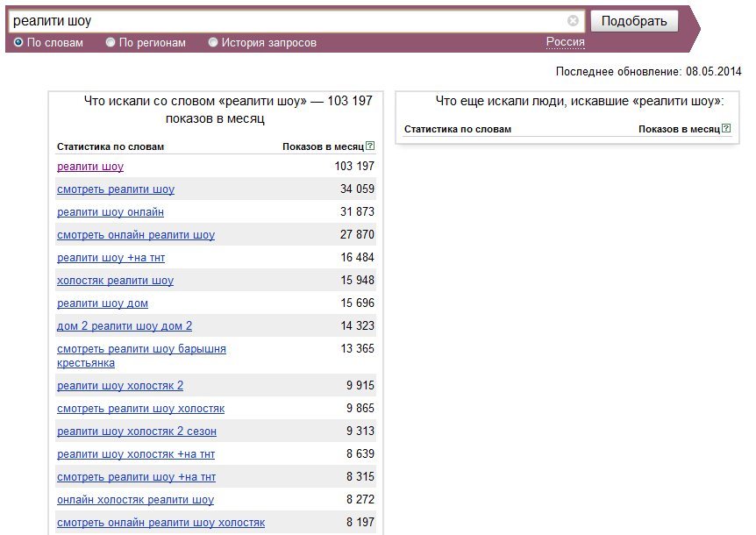Image resolution: width=756 pixels, height=535 pixels.
Task: Click the value '8 272'
Action: (360, 499)
